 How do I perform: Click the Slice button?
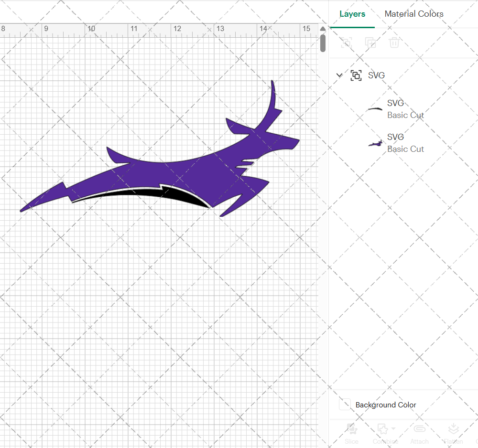click(351, 433)
